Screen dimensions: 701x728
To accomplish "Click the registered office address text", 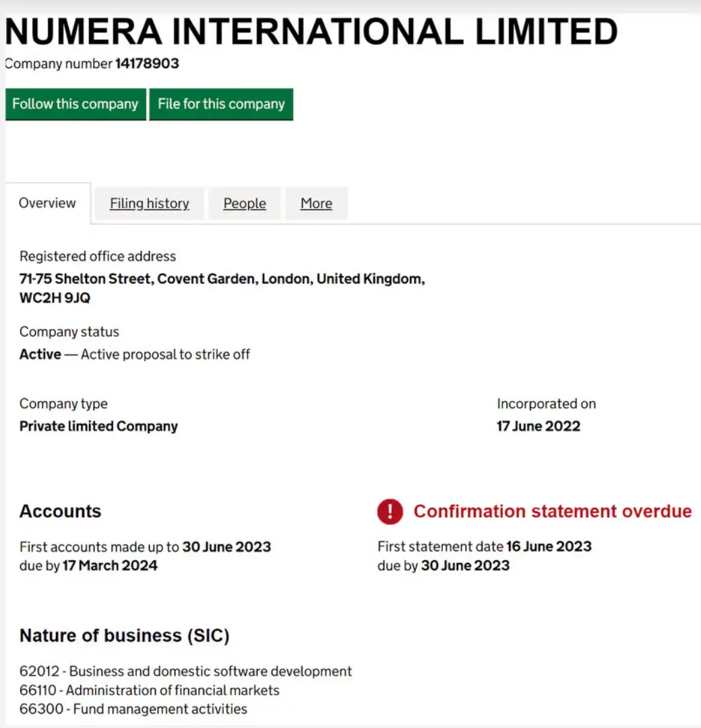I will pos(222,278).
